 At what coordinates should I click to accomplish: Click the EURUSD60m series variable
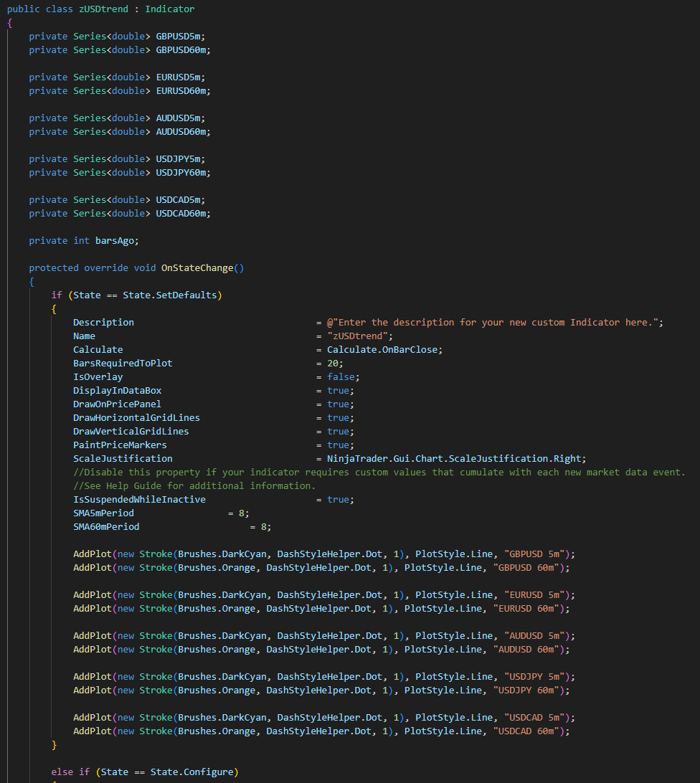[x=183, y=90]
